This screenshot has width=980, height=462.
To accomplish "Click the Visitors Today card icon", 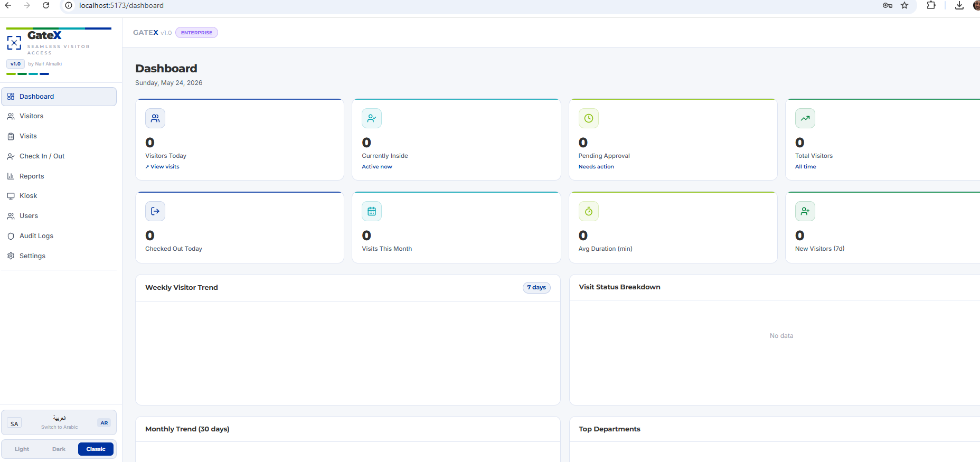I will coord(155,118).
